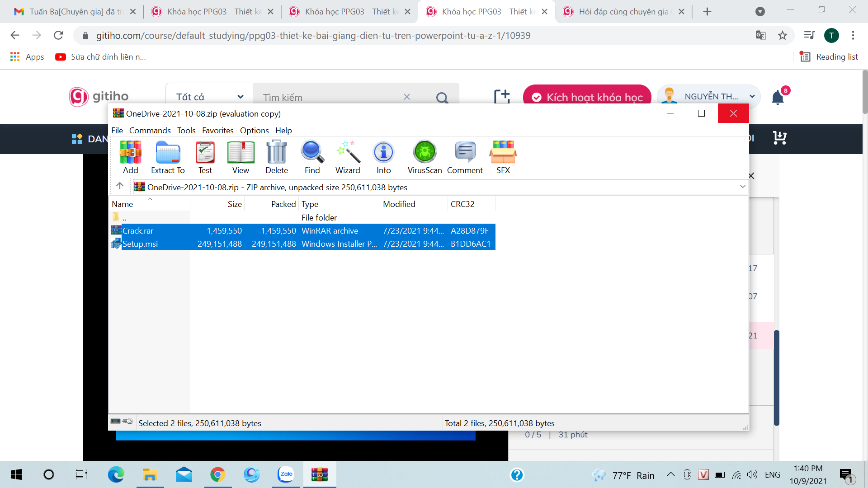Click the gitiho logo

pyautogui.click(x=99, y=97)
